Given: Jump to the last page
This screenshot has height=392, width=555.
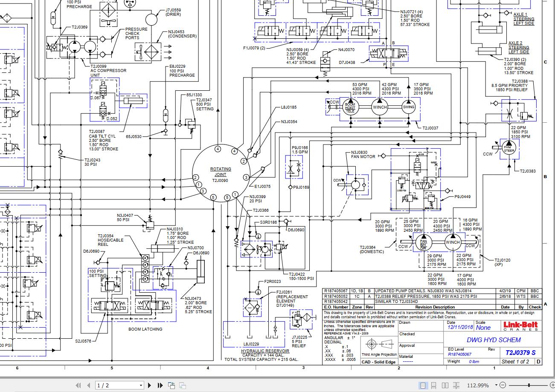Looking at the screenshot, I should point(160,385).
